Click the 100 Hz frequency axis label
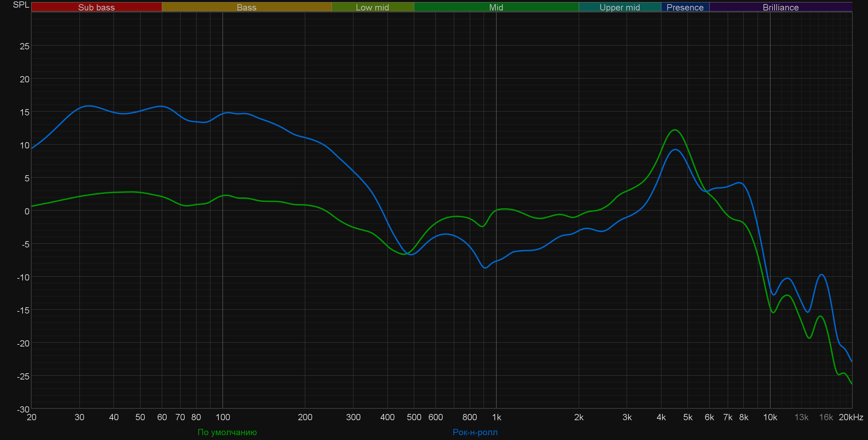This screenshot has height=440, width=868. [x=223, y=417]
